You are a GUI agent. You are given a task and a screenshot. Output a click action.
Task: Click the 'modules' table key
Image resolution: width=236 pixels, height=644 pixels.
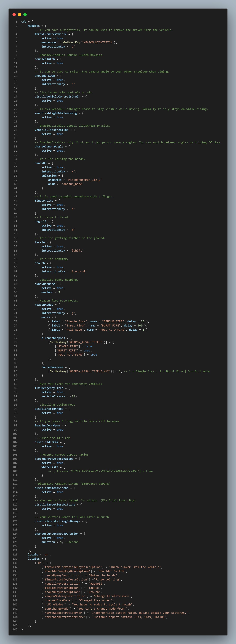(x=34, y=26)
